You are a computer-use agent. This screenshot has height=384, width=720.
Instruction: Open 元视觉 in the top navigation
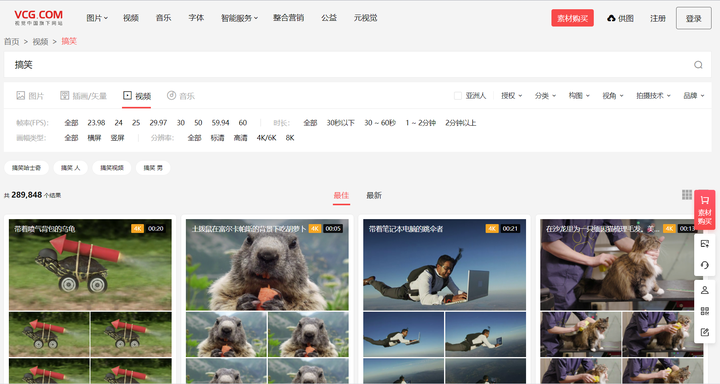click(366, 18)
